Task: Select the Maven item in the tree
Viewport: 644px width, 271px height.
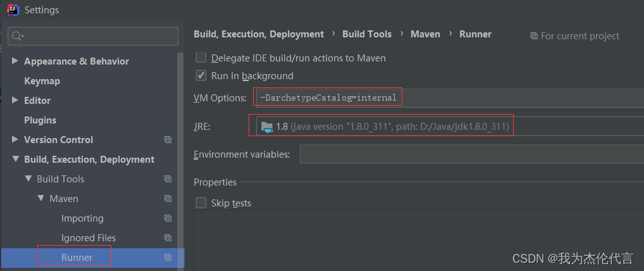Action: [x=64, y=199]
